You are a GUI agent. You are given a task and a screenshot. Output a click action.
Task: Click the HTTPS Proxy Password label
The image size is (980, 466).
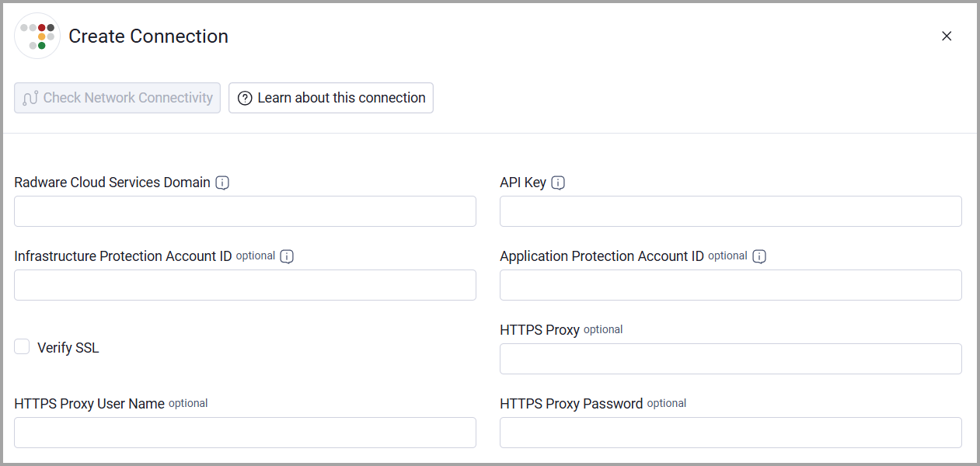[x=571, y=404]
